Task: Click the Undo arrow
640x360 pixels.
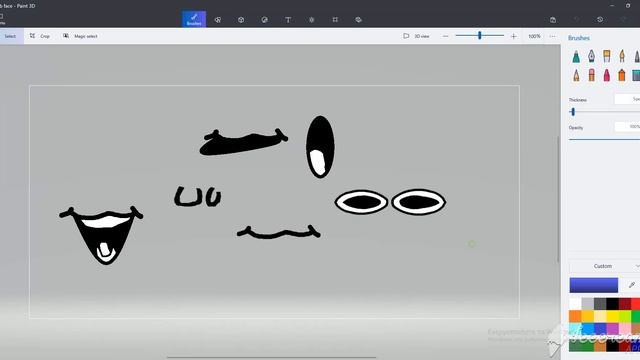Action: tap(576, 20)
